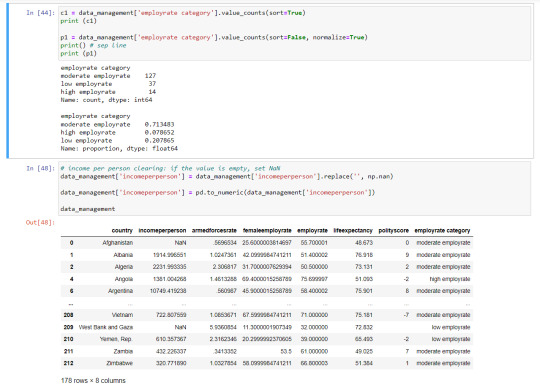Click Algeria's lifeexpectancy value 73.131
The width and height of the screenshot is (540, 388).
point(364,267)
